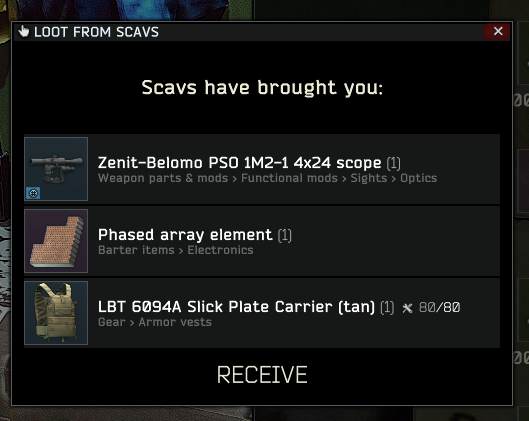Screen dimensions: 529x421
Task: Select the Slick Plate Carrier vest thumbnail
Action: point(56,313)
